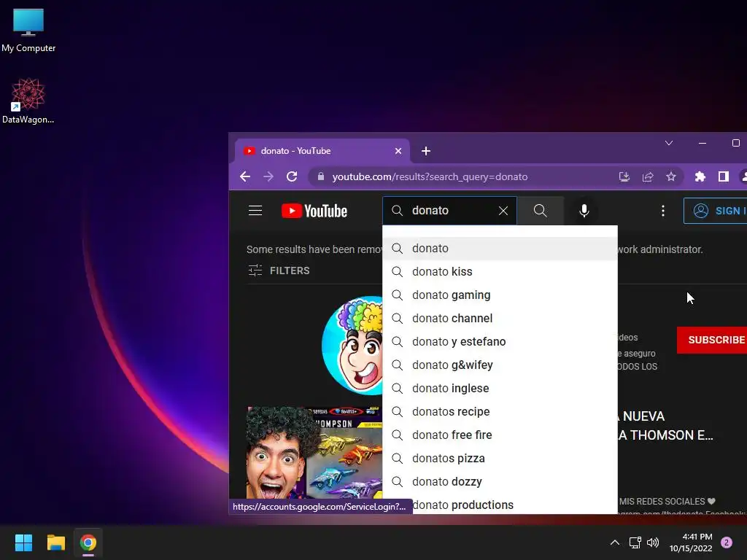Image resolution: width=747 pixels, height=560 pixels.
Task: Open Chrome's extensions puzzle menu
Action: (700, 176)
